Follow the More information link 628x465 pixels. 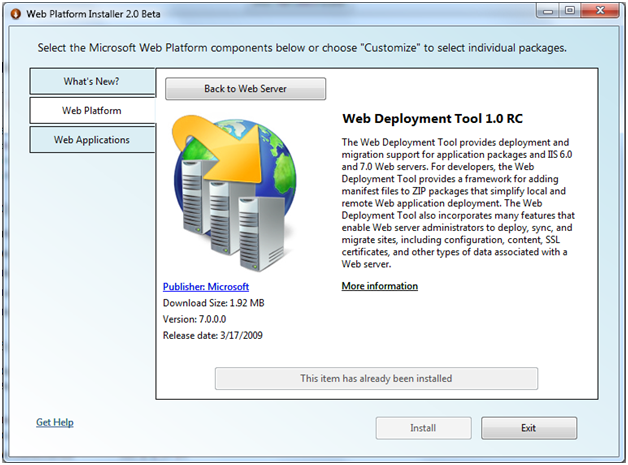click(x=380, y=286)
